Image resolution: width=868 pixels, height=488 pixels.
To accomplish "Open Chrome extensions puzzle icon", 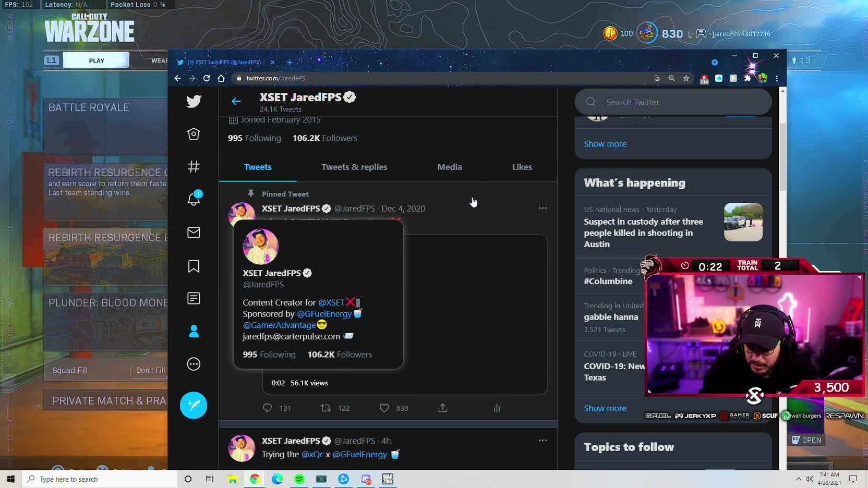I will click(x=748, y=78).
